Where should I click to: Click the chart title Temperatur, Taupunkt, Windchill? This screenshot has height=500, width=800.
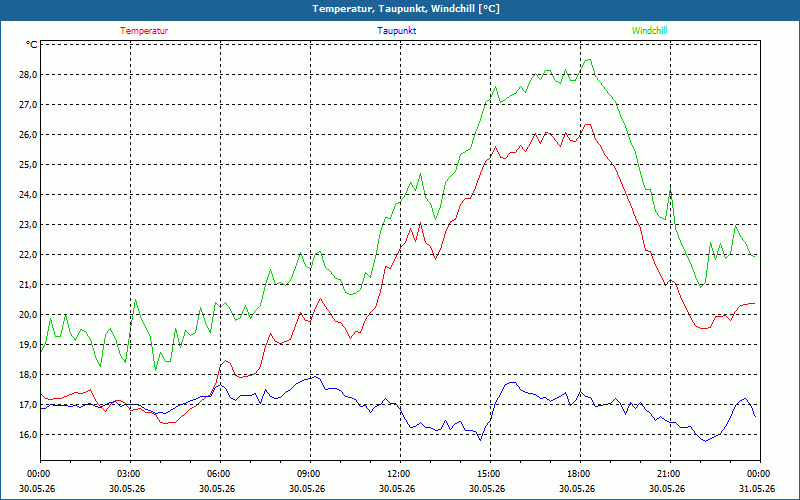coord(406,9)
